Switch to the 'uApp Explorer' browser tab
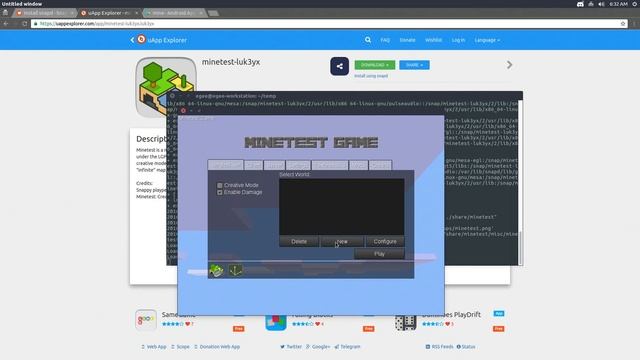 (x=108, y=13)
